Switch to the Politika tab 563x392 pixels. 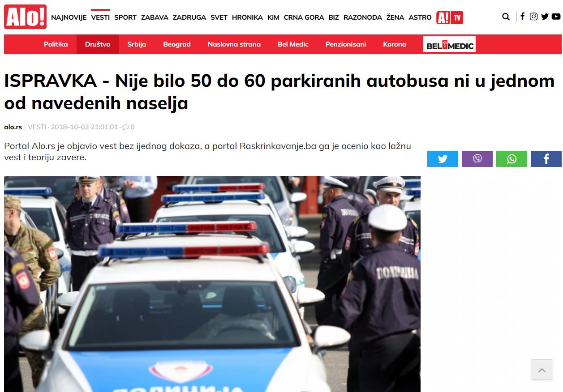[56, 44]
